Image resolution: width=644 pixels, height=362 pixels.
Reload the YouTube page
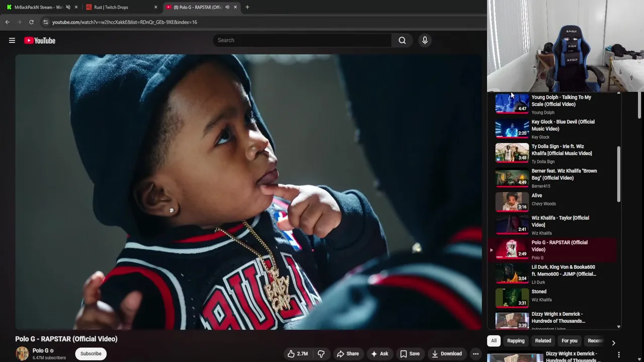pos(31,22)
